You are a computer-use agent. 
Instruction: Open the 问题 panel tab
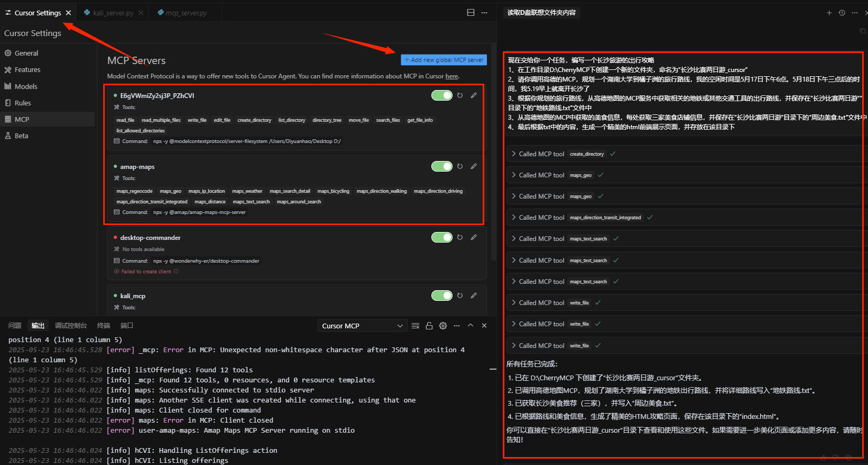pyautogui.click(x=15, y=326)
